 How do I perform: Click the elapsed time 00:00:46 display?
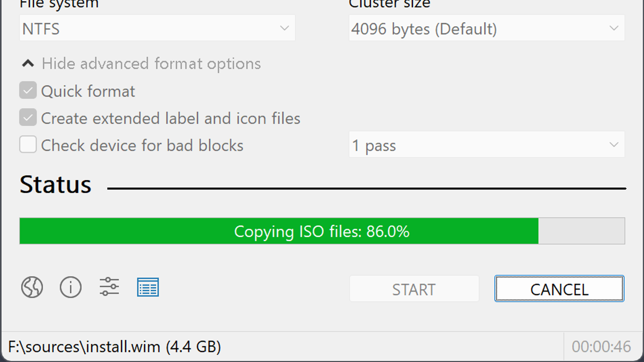601,347
